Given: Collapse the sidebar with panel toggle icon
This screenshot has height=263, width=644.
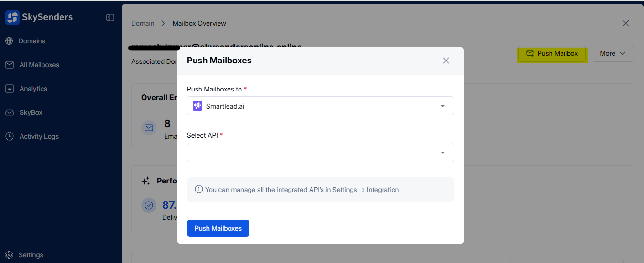Looking at the screenshot, I should tap(110, 18).
